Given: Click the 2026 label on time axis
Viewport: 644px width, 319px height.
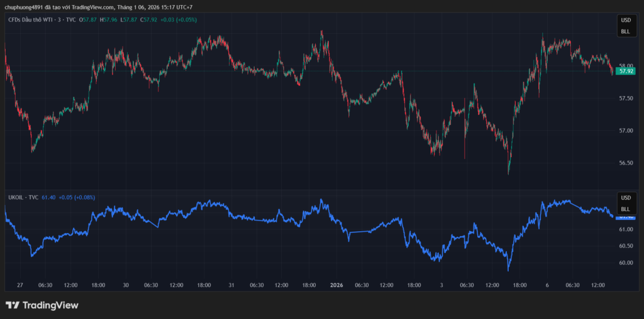Looking at the screenshot, I should (338, 285).
